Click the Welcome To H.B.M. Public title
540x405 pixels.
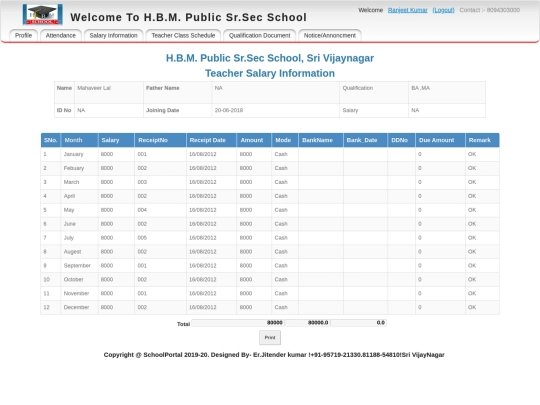pyautogui.click(x=188, y=17)
